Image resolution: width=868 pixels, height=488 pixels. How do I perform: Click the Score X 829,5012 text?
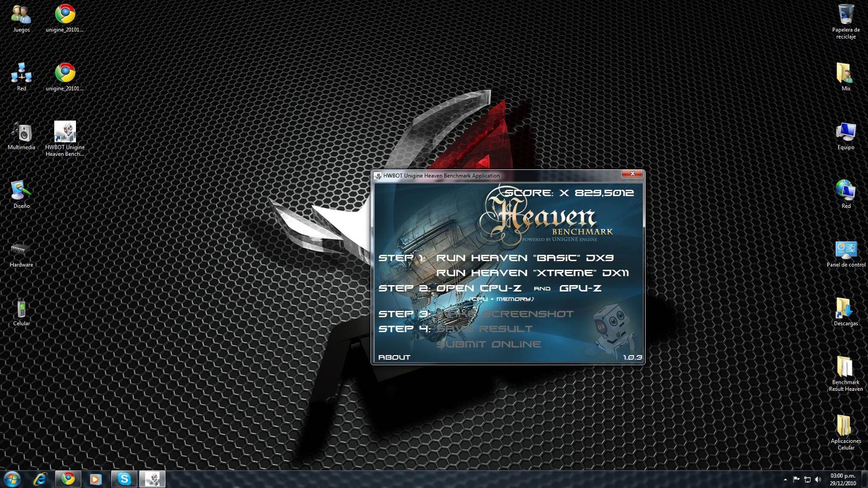(x=569, y=193)
